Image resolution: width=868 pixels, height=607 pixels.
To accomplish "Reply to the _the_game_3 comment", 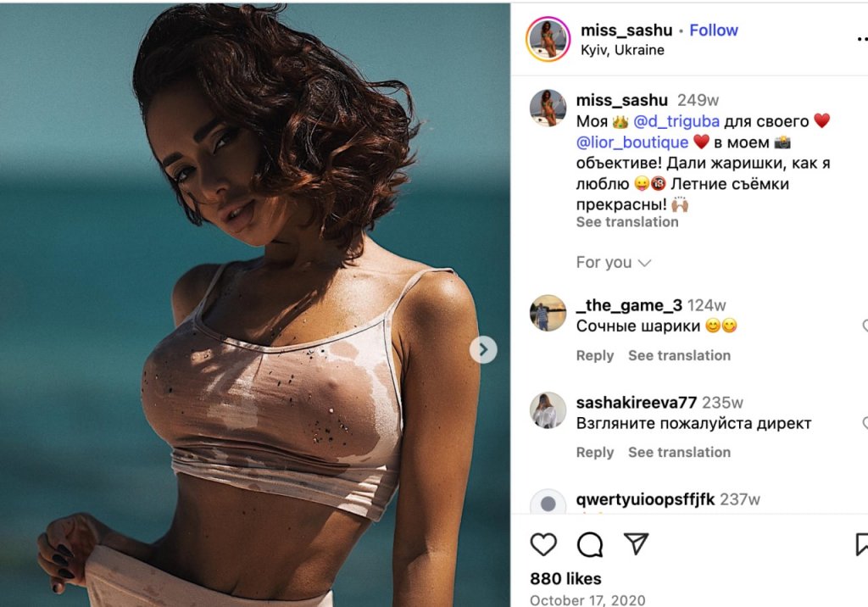I will click(x=594, y=355).
